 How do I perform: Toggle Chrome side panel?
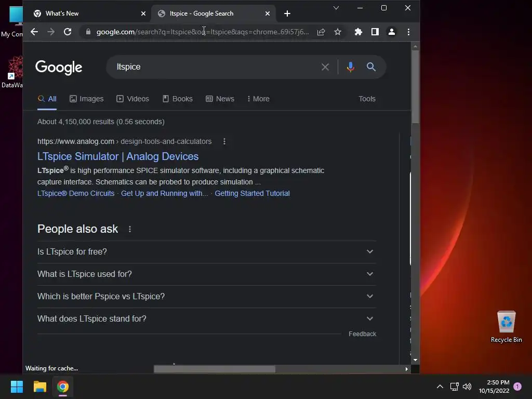tap(375, 32)
